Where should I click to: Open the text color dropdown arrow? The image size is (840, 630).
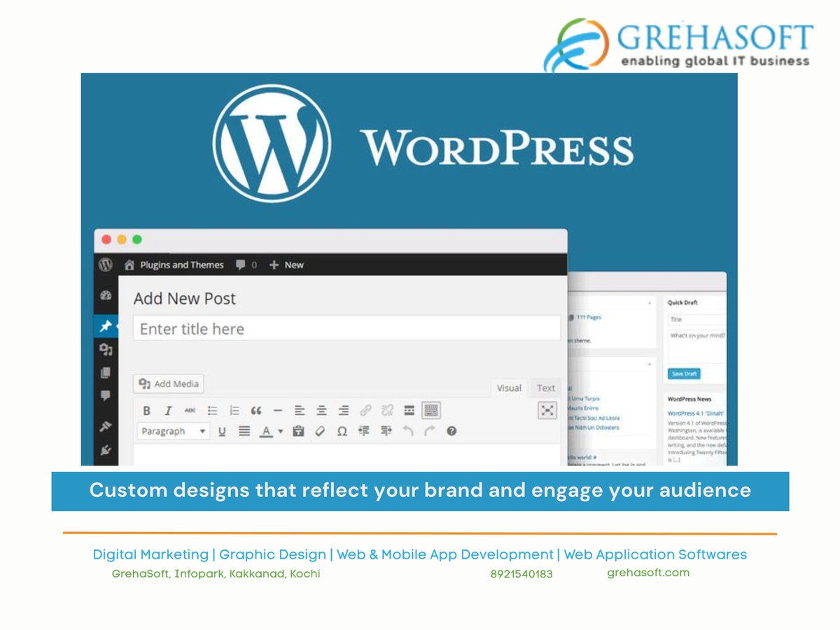point(280,430)
